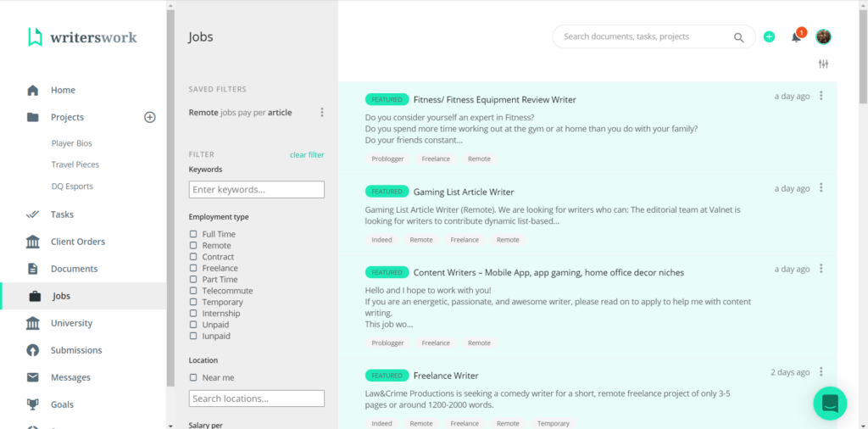The image size is (868, 429).
Task: Click the Problogger tag on Fitness job
Action: pos(387,159)
